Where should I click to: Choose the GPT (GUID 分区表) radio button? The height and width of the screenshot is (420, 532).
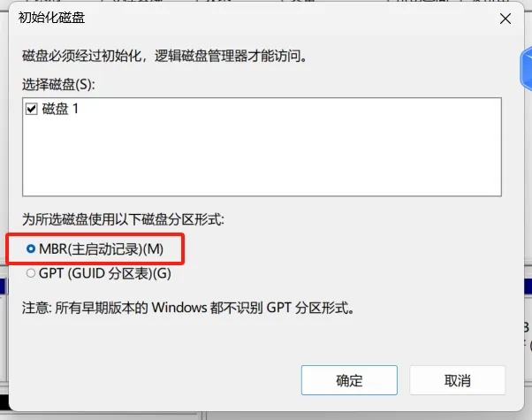[x=31, y=273]
